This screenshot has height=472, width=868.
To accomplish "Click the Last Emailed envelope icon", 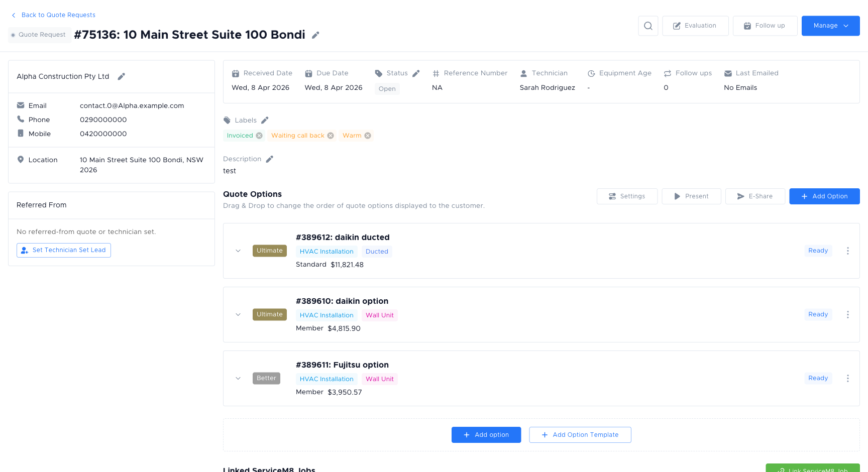I will [728, 73].
